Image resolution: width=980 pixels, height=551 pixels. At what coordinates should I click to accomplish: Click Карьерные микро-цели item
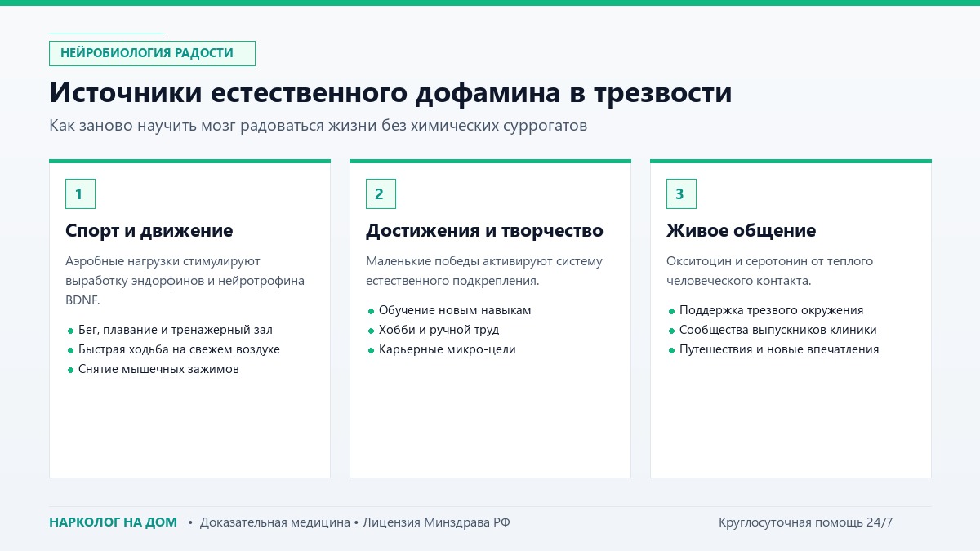[448, 349]
